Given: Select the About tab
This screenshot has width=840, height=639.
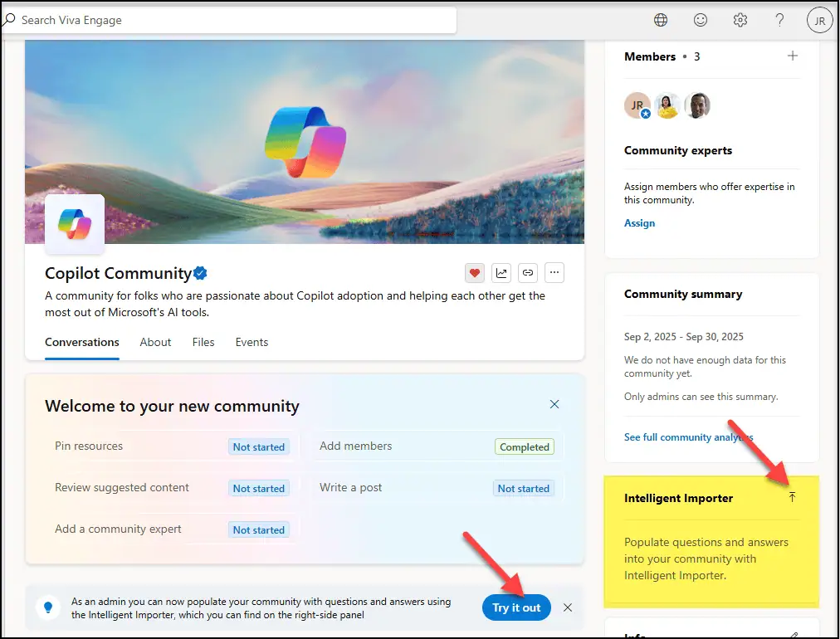Looking at the screenshot, I should [x=155, y=342].
